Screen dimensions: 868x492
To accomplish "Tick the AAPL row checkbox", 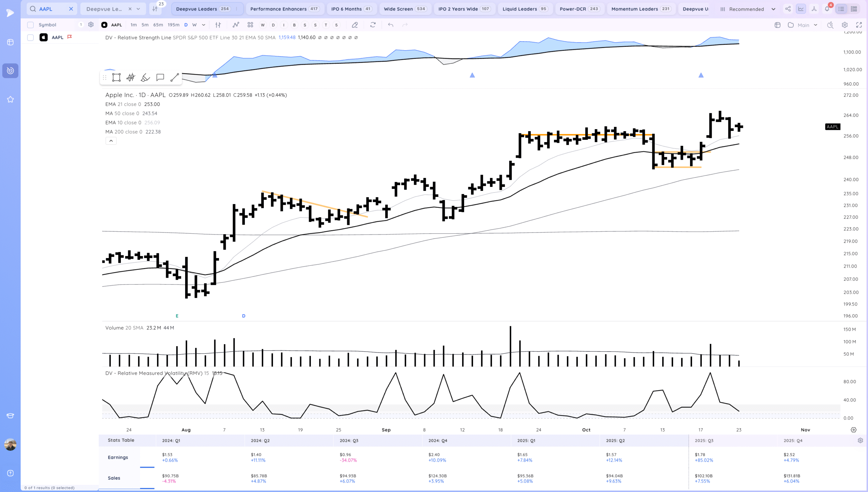I will point(31,37).
